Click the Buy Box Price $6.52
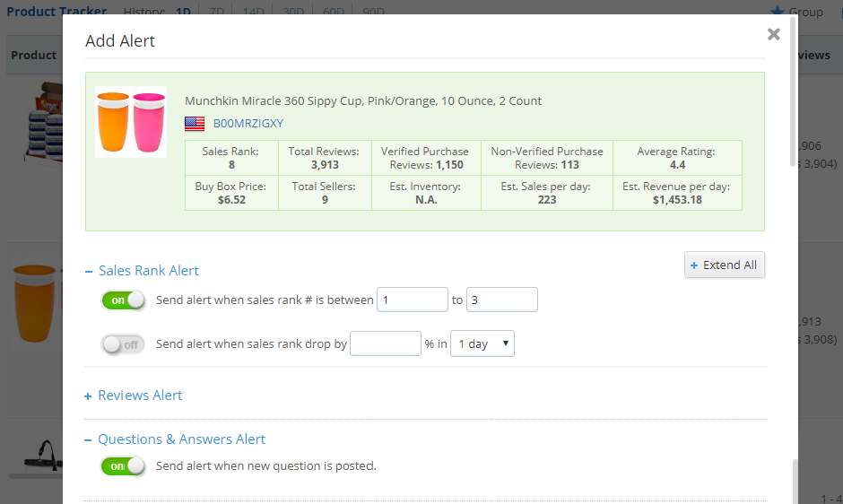This screenshot has height=504, width=843. click(x=231, y=200)
